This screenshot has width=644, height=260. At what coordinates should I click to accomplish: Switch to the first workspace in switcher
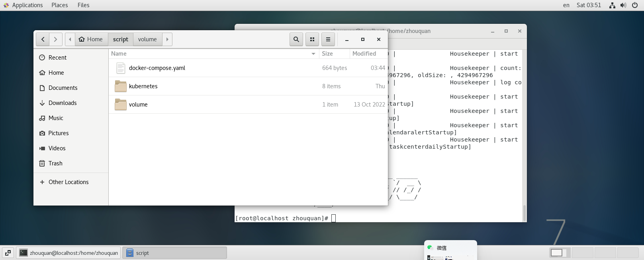(x=560, y=253)
